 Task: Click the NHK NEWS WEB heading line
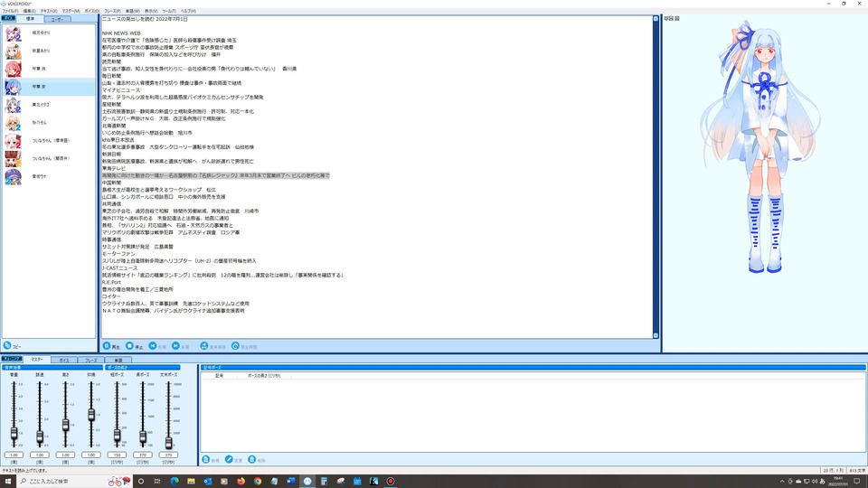point(121,33)
